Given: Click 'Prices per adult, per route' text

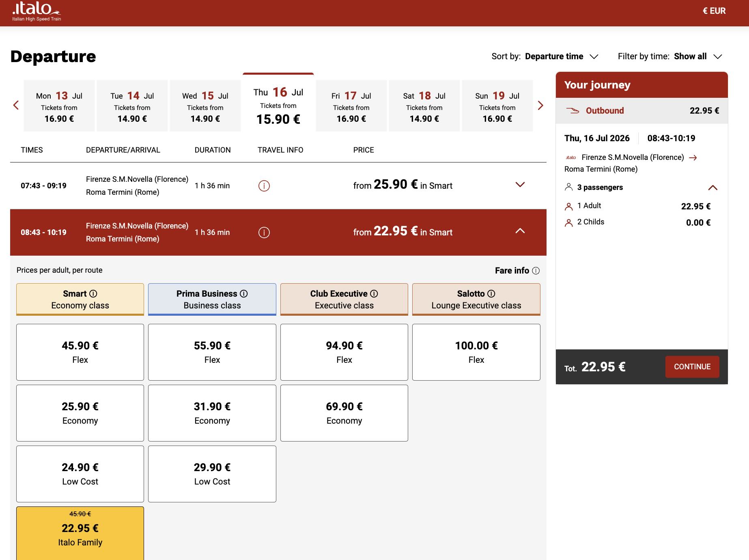Looking at the screenshot, I should 60,270.
